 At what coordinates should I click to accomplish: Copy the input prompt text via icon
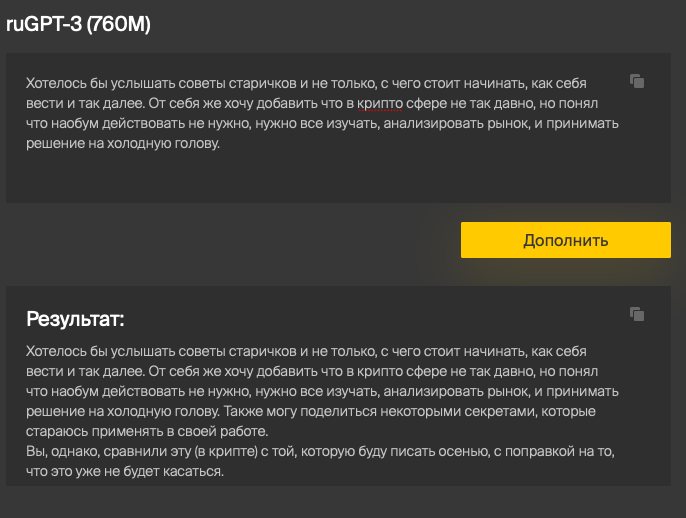click(637, 81)
